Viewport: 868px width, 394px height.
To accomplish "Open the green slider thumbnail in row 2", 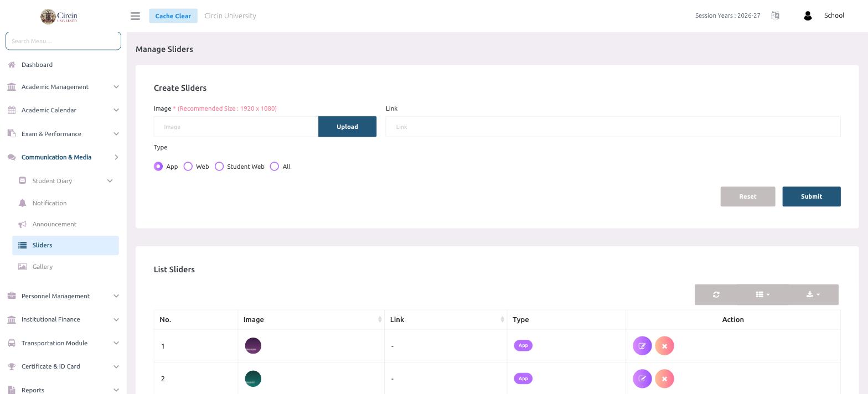I will (253, 379).
